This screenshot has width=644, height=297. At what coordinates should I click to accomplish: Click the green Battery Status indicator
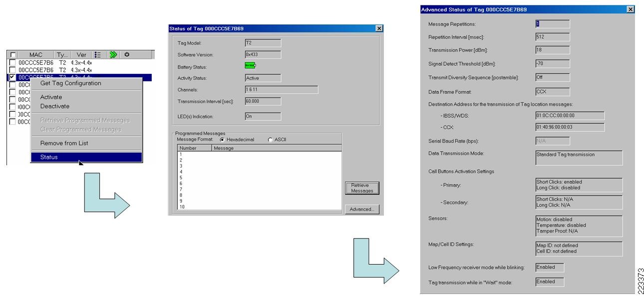(x=250, y=65)
